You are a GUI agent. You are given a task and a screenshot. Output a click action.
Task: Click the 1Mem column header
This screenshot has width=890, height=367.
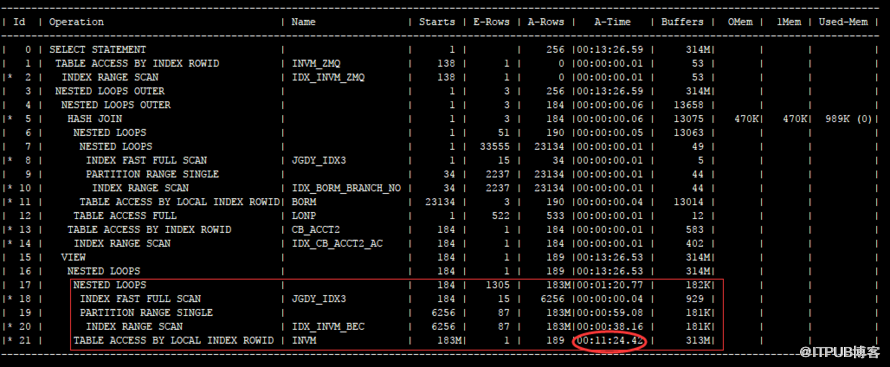(x=788, y=22)
